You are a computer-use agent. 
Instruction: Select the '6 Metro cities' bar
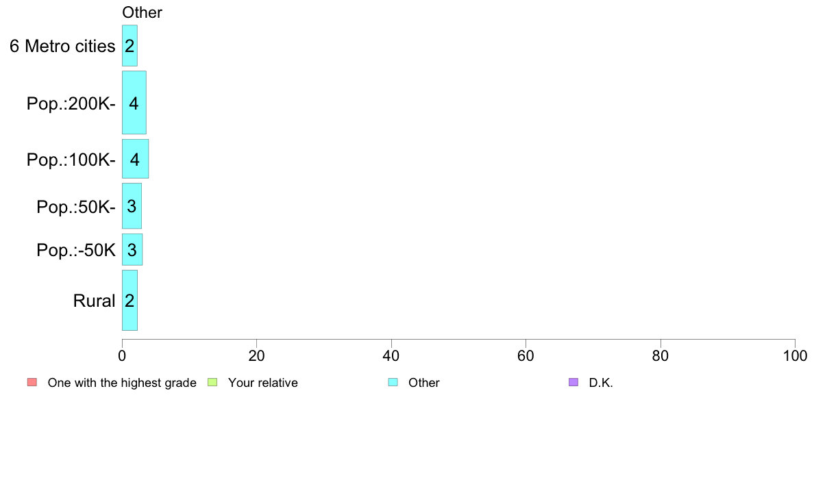pyautogui.click(x=129, y=46)
